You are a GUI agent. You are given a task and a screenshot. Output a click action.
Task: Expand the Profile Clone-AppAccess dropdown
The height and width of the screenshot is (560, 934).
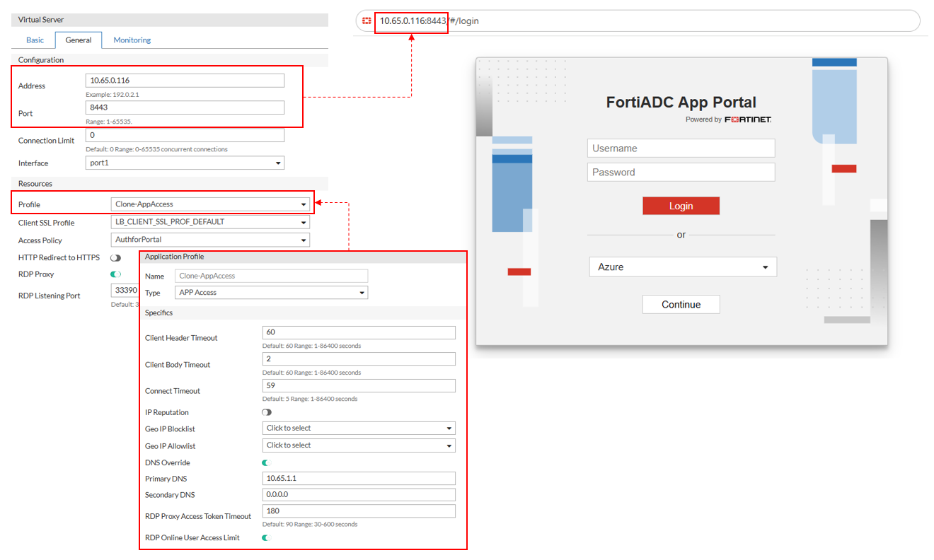[x=210, y=204]
